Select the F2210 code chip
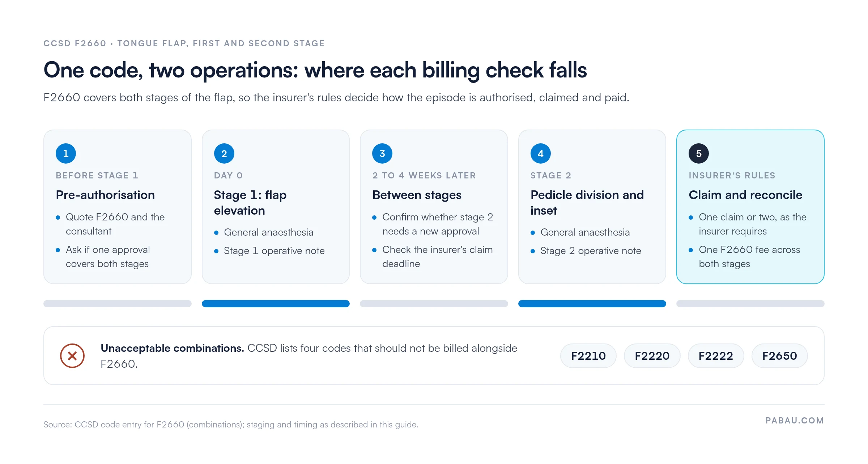 pyautogui.click(x=588, y=356)
